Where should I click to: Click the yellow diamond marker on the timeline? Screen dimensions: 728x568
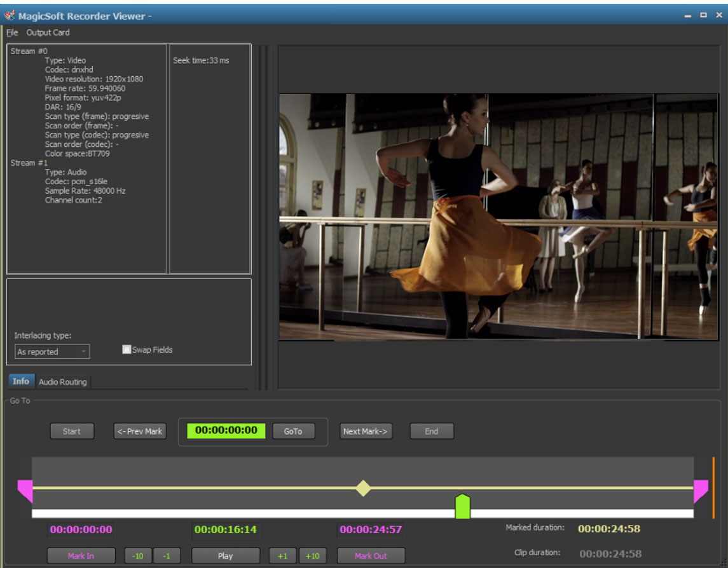pyautogui.click(x=362, y=489)
